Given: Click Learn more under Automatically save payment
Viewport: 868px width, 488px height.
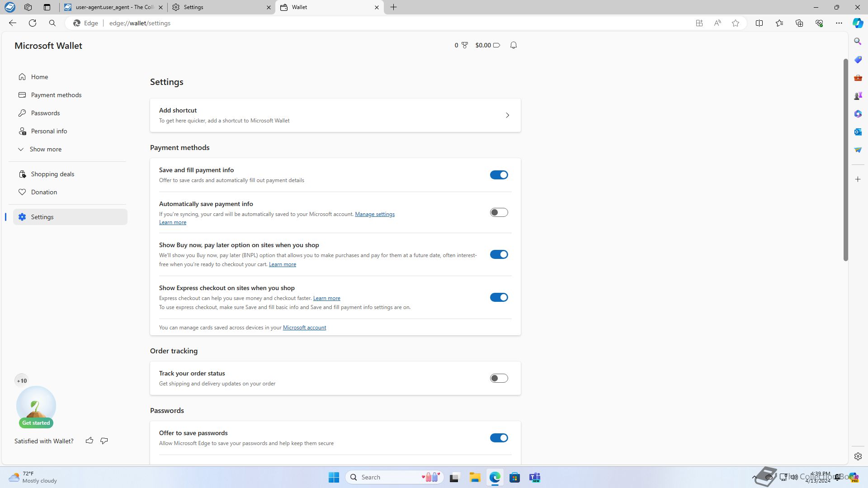Looking at the screenshot, I should coord(173,222).
